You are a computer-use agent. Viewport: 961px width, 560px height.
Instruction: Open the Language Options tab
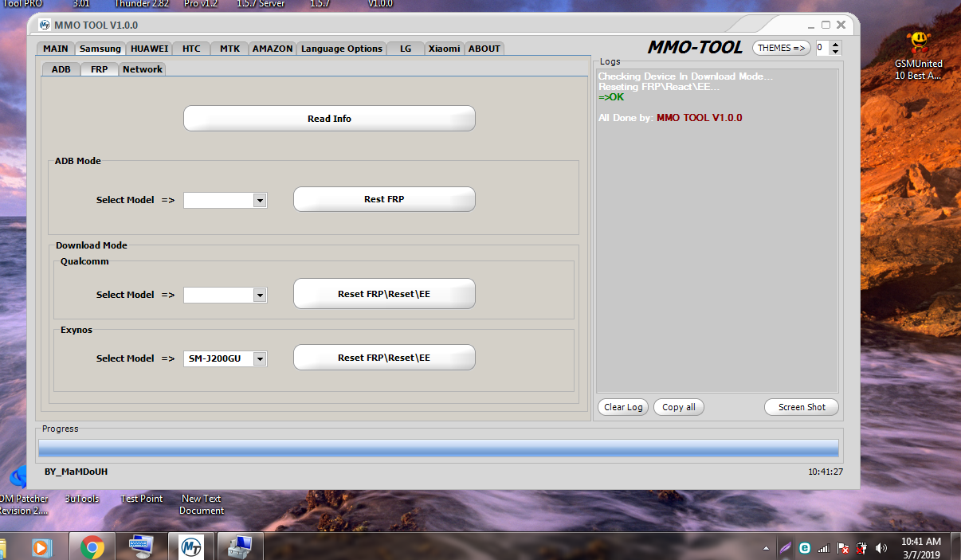[342, 49]
